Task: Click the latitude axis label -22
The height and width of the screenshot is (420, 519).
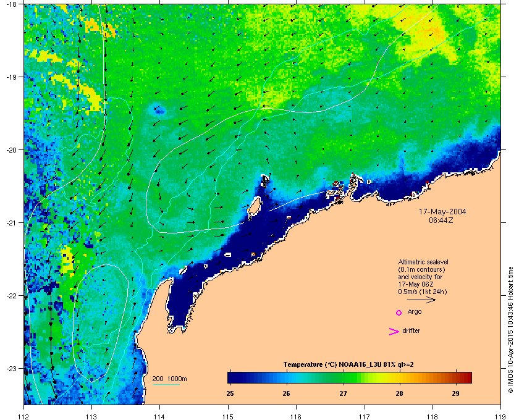Action: pyautogui.click(x=11, y=295)
